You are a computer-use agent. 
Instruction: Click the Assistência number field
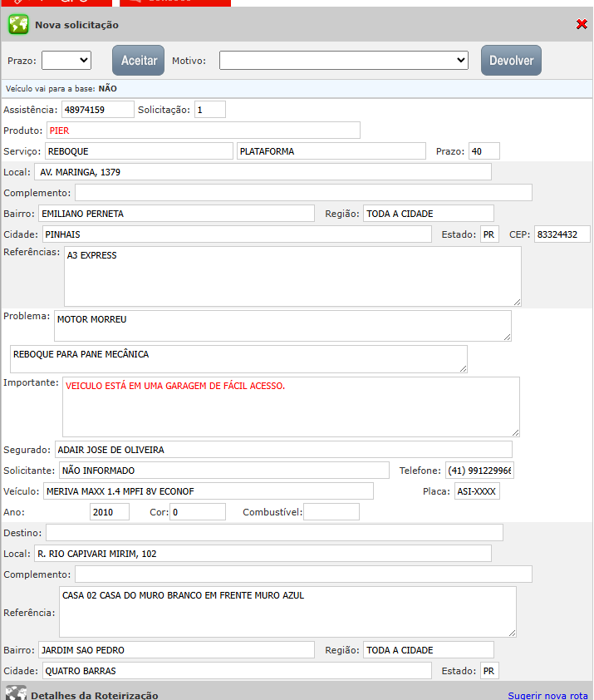[97, 110]
